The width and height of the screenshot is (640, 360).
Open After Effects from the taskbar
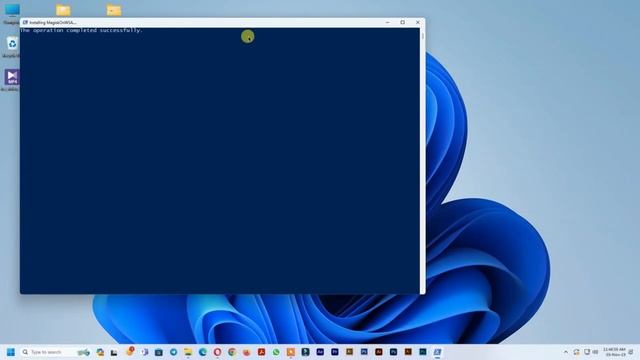(x=320, y=352)
